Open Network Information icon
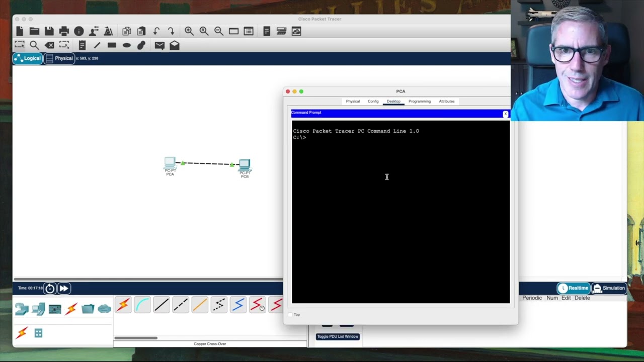This screenshot has width=644, height=362. (79, 31)
